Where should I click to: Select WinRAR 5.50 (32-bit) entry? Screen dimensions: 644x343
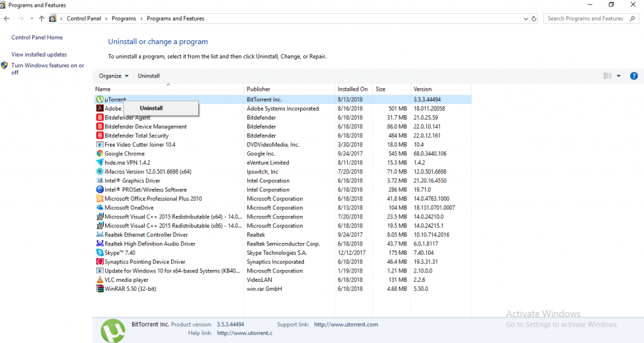pos(130,289)
